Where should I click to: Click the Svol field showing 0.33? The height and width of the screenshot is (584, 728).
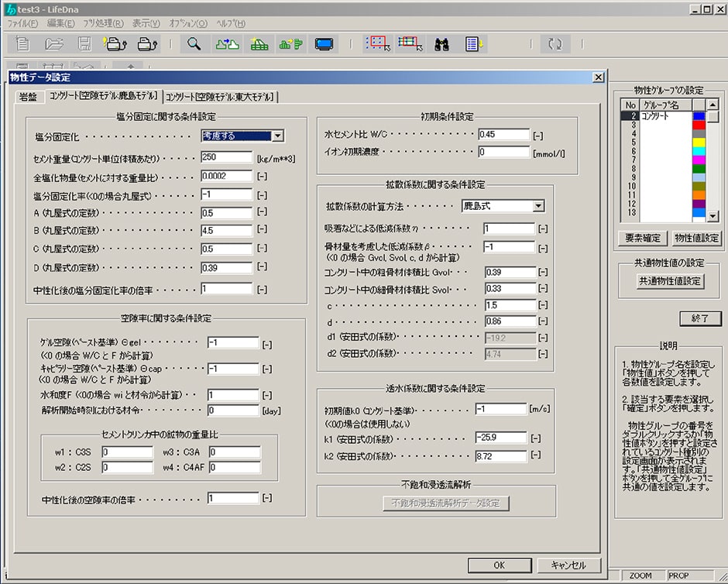click(x=510, y=288)
